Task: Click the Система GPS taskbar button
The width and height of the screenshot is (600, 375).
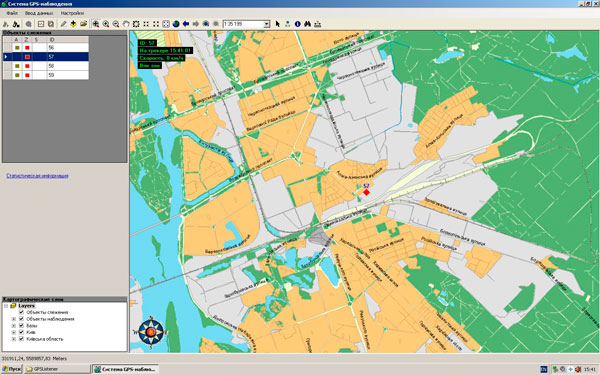Action: (x=125, y=369)
